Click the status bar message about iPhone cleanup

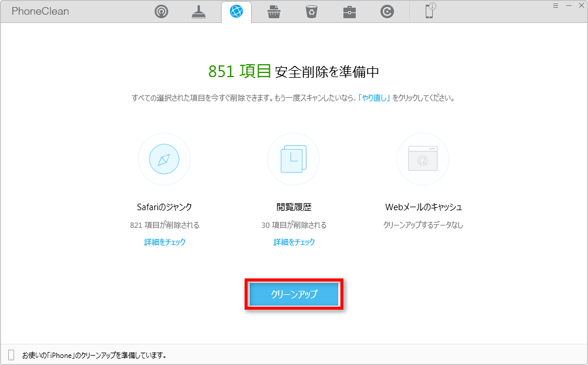[94, 355]
